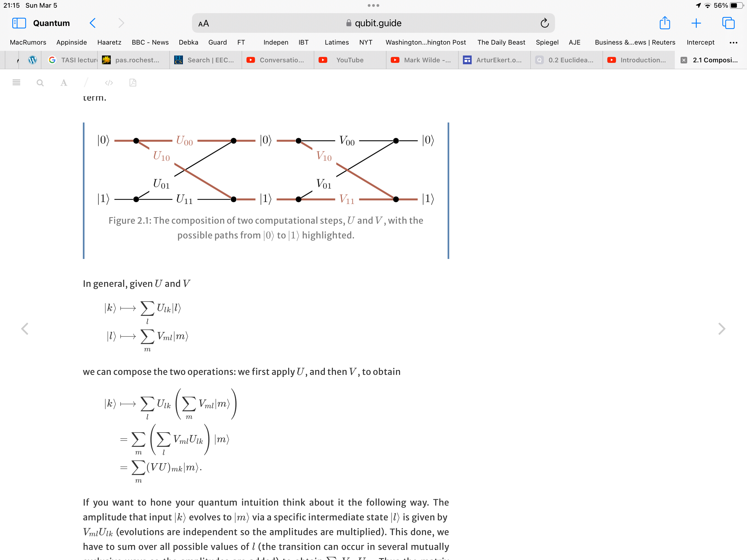View the page source with the code icon
Viewport: 747px width, 560px height.
point(109,82)
